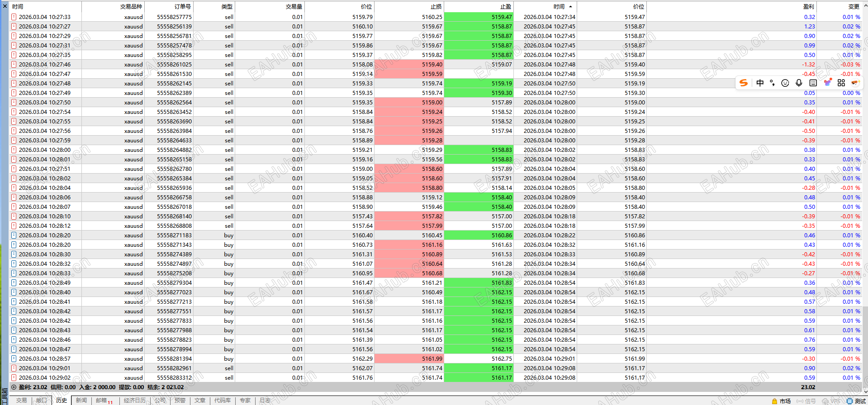Click the total profit 23.02 in summary row
This screenshot has height=405, width=868.
coord(808,387)
